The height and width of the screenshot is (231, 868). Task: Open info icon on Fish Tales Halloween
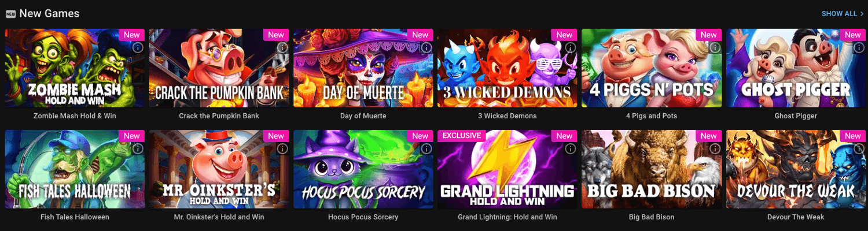click(138, 149)
